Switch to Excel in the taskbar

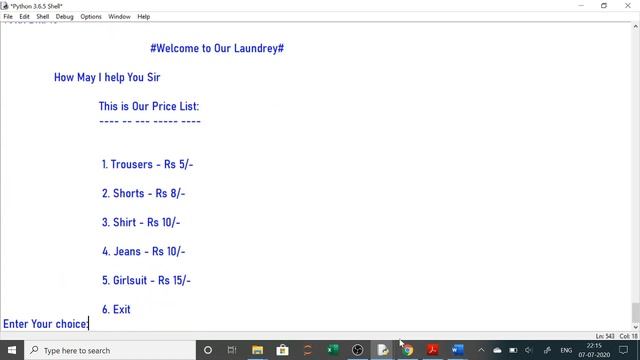[x=333, y=350]
